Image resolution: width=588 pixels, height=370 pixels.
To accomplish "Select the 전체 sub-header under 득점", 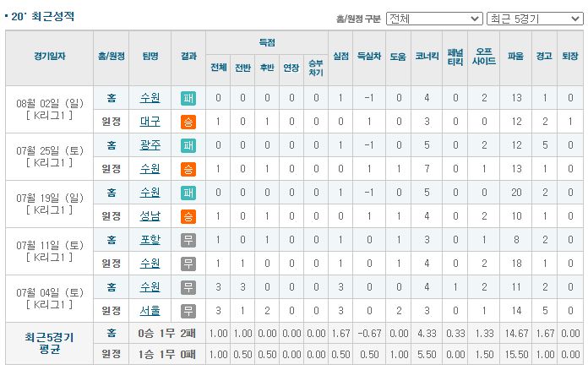I will point(218,70).
